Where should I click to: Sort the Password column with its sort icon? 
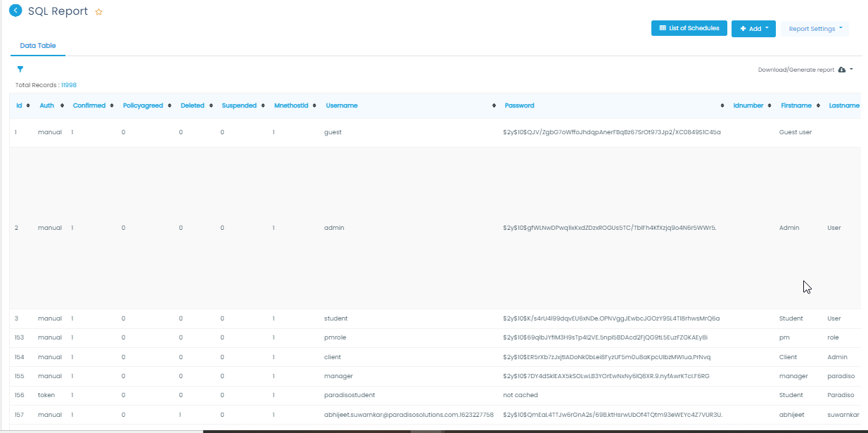coord(722,105)
